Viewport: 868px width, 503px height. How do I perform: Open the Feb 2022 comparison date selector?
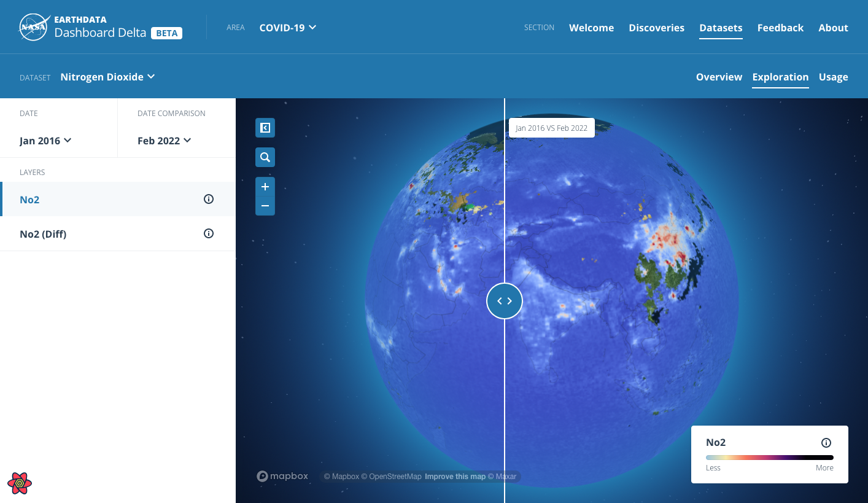tap(164, 140)
